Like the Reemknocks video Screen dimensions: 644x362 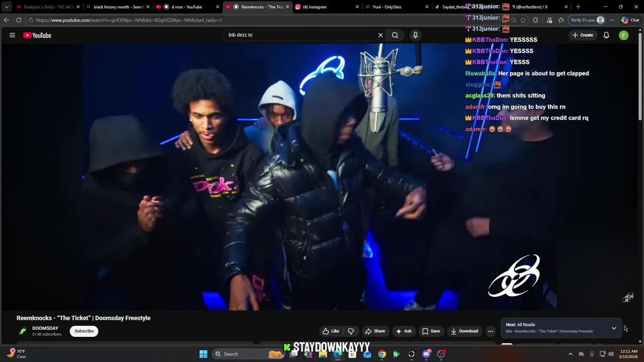coord(331,331)
